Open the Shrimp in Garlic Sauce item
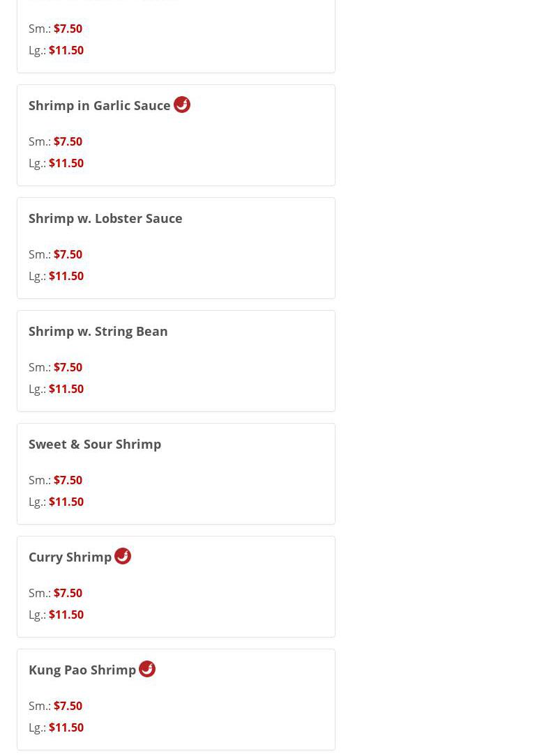 click(x=99, y=105)
